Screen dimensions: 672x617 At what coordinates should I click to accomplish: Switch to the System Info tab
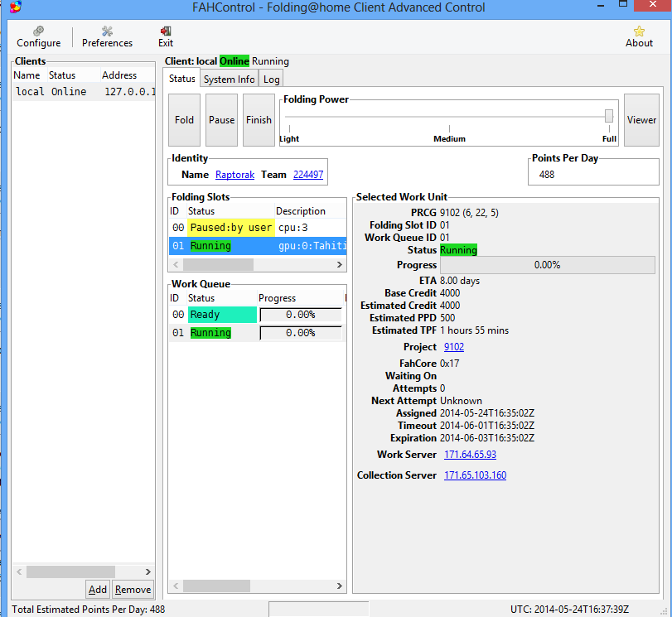tap(229, 80)
